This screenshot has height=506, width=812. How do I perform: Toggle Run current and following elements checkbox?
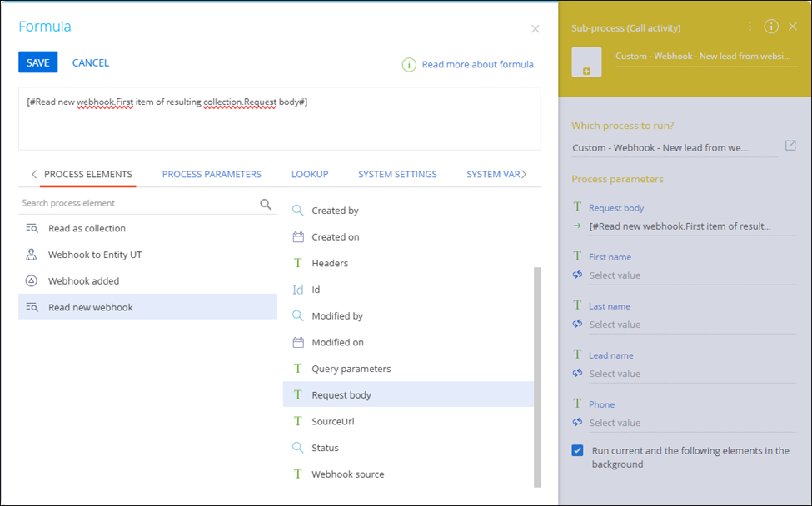tap(578, 450)
